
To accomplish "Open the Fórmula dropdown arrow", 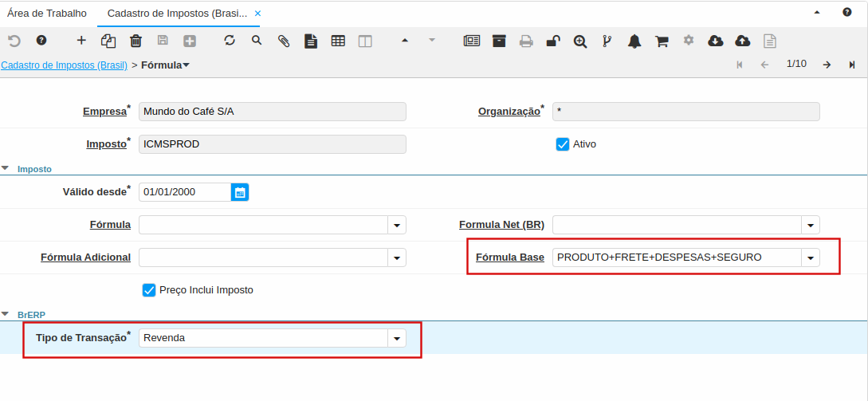I will pyautogui.click(x=397, y=225).
